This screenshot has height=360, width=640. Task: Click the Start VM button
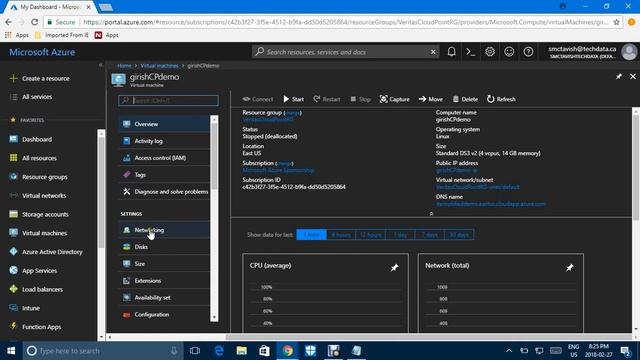click(x=293, y=99)
